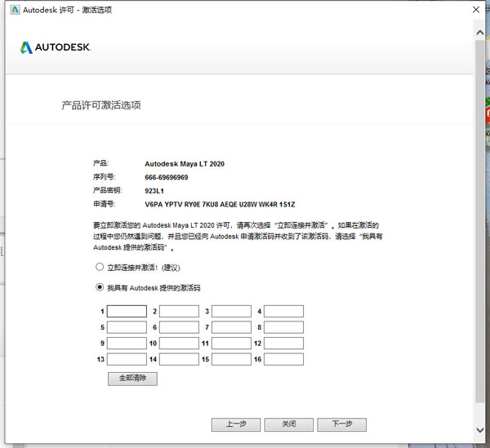This screenshot has height=448, width=490.
Task: Click activation code field 3
Action: pos(231,311)
